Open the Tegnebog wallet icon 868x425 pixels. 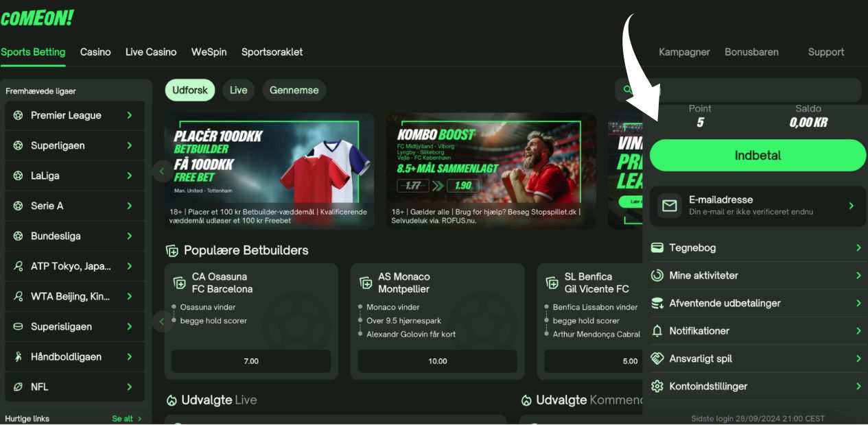pyautogui.click(x=657, y=247)
